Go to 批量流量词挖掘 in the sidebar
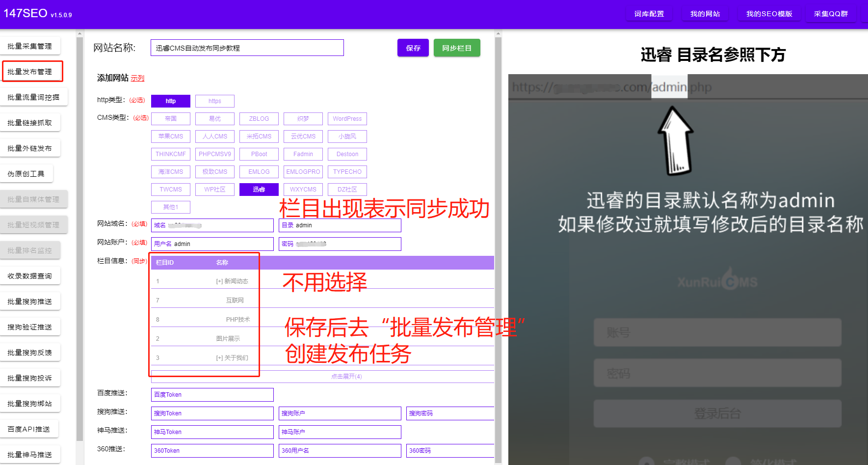 coord(33,97)
